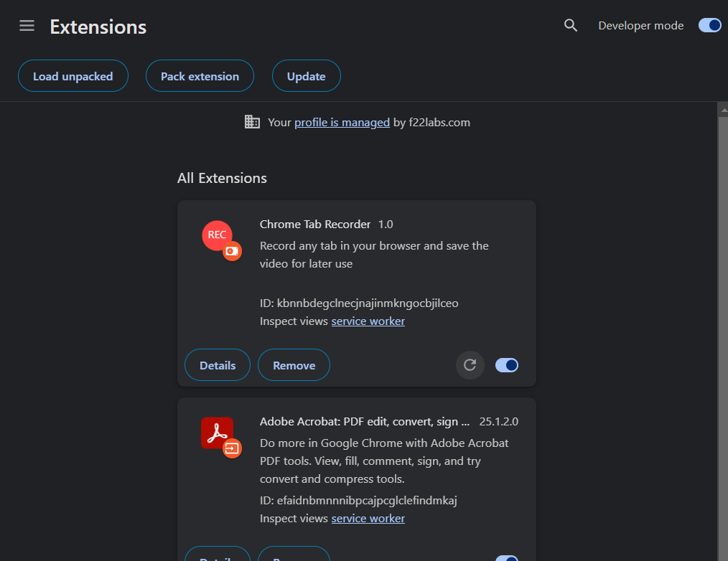Click the 'All Extensions' heading
The width and height of the screenshot is (728, 561).
(x=222, y=178)
